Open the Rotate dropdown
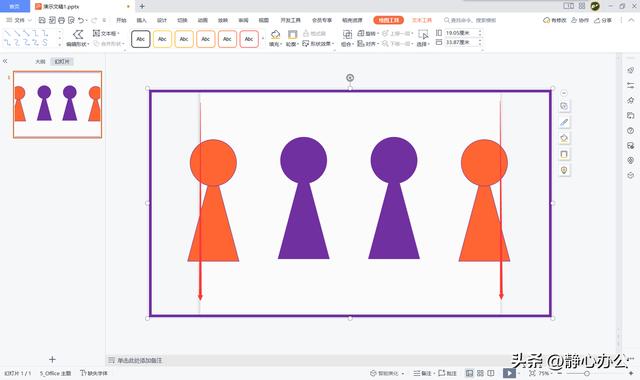640x380 pixels. tap(368, 33)
